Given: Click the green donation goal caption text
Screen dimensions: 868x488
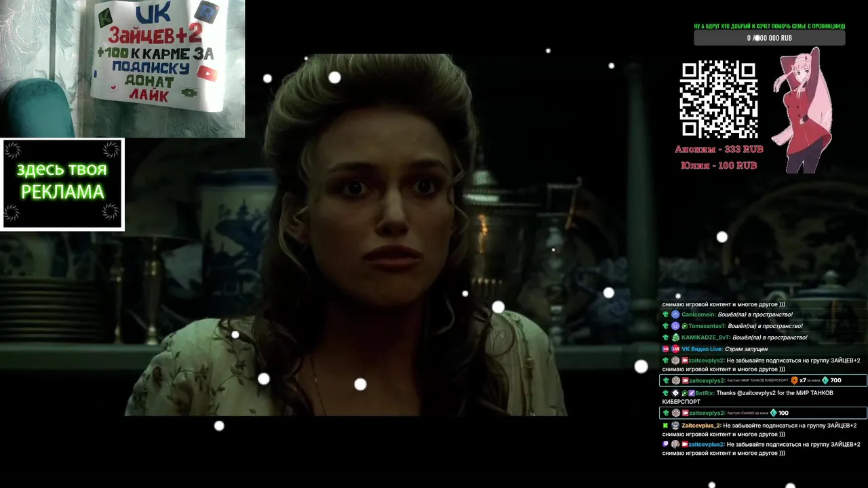Looking at the screenshot, I should coord(769,26).
